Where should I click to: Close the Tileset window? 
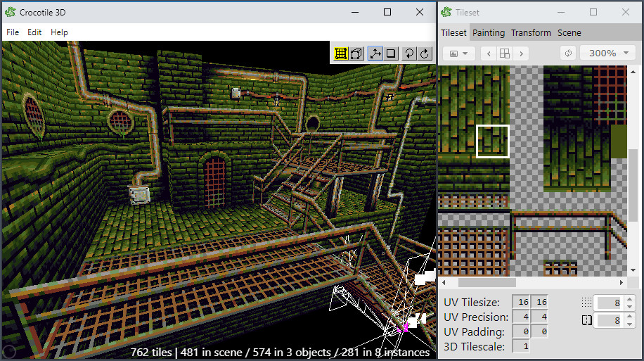point(626,12)
